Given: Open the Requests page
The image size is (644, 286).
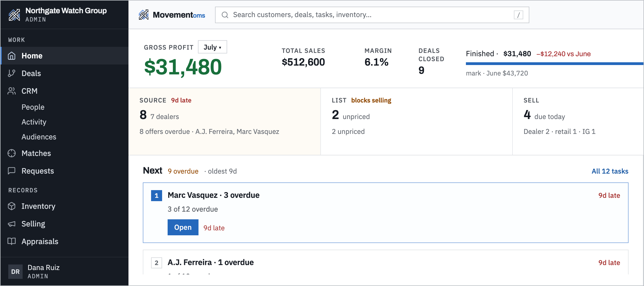Looking at the screenshot, I should click(65, 171).
